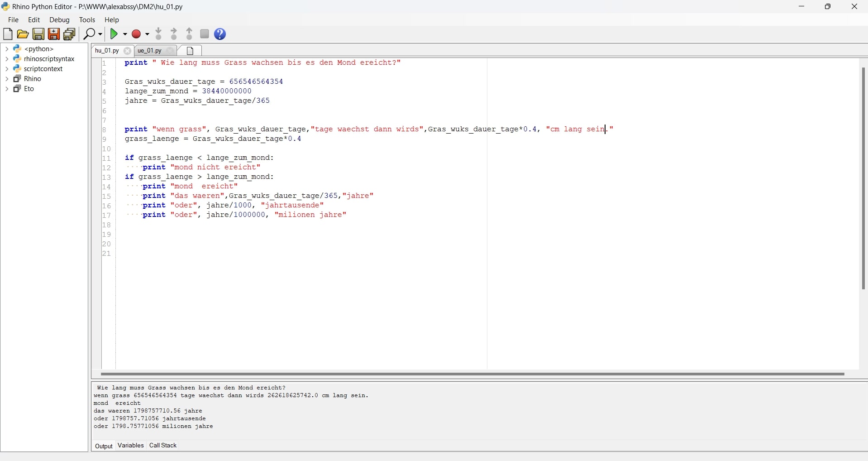This screenshot has height=461, width=868.
Task: Switch to the Variables tab
Action: (130, 446)
